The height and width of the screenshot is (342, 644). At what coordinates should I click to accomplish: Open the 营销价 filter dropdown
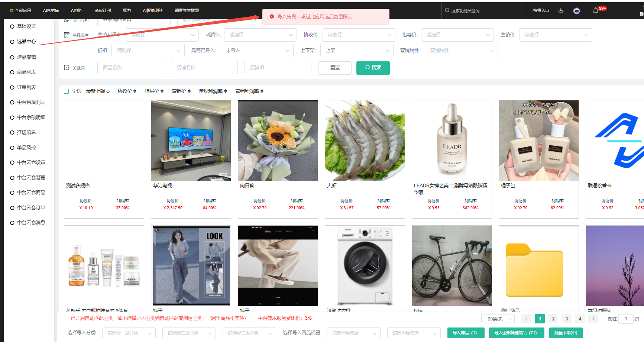pos(556,35)
